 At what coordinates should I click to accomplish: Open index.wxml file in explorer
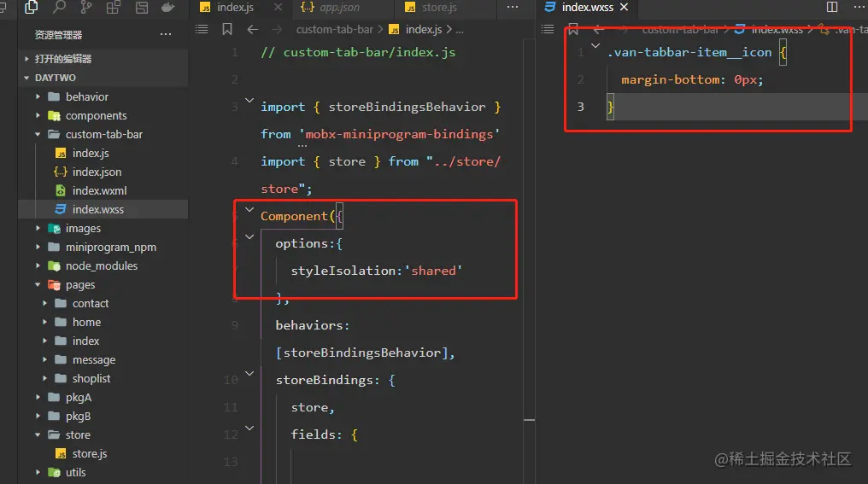99,191
